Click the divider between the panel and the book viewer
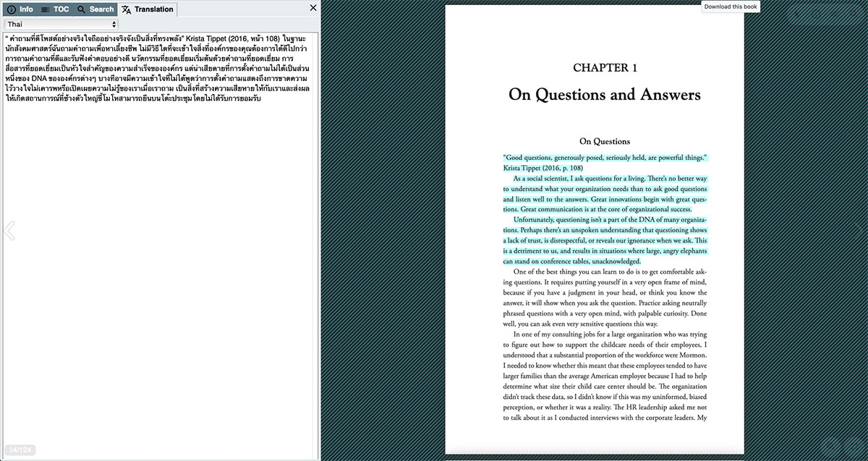 [x=320, y=230]
